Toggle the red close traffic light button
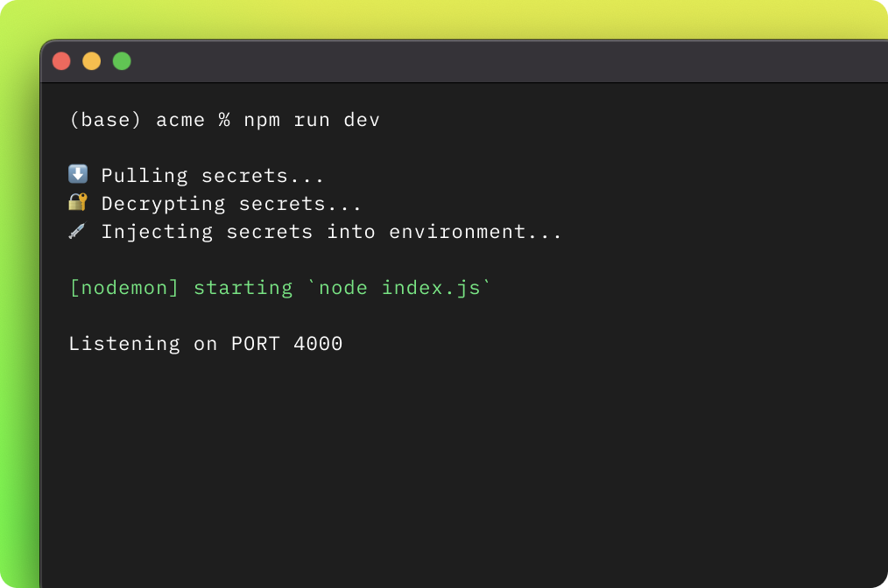 pos(61,61)
